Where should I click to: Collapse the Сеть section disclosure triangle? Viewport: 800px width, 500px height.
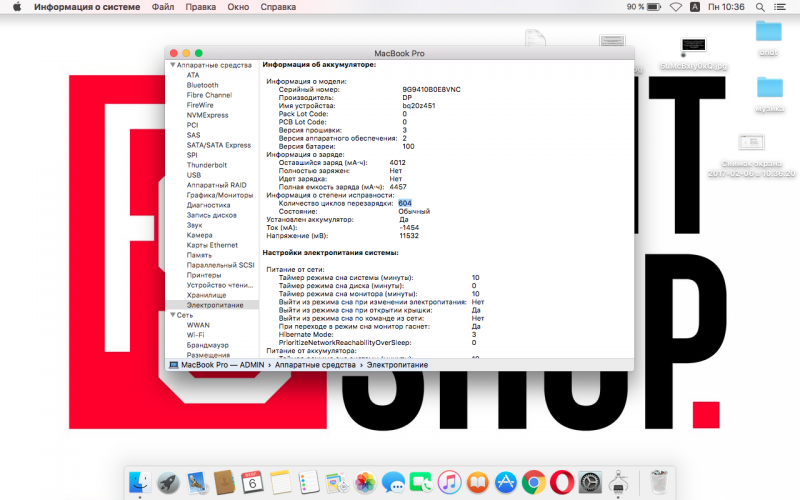click(x=172, y=314)
